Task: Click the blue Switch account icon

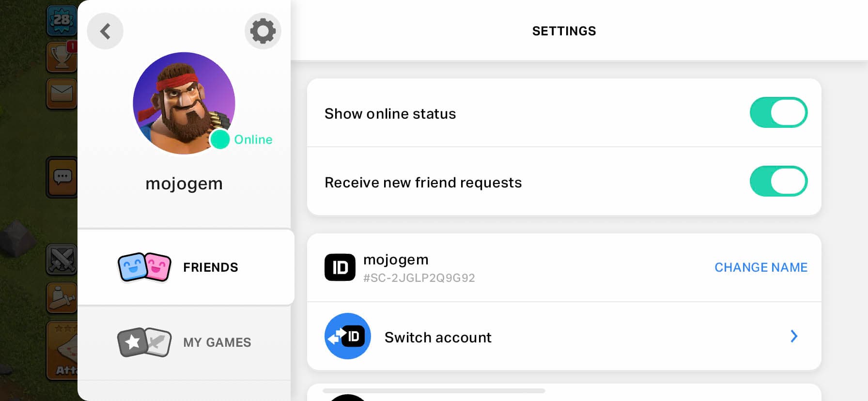Action: coord(347,336)
